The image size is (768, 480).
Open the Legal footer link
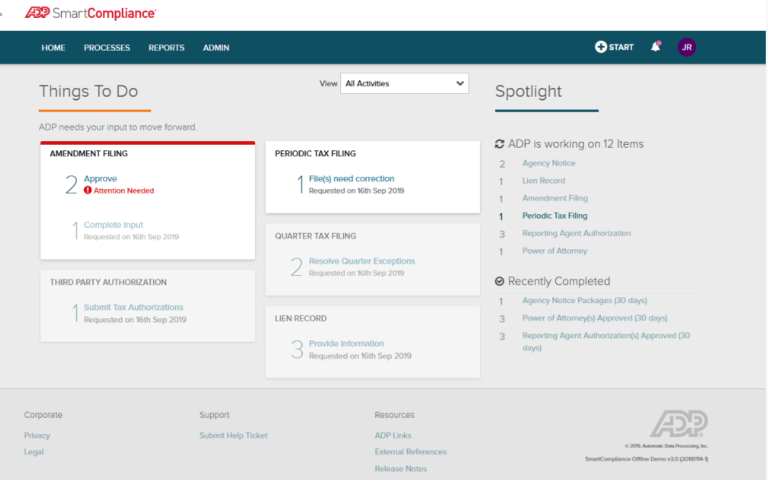point(34,452)
